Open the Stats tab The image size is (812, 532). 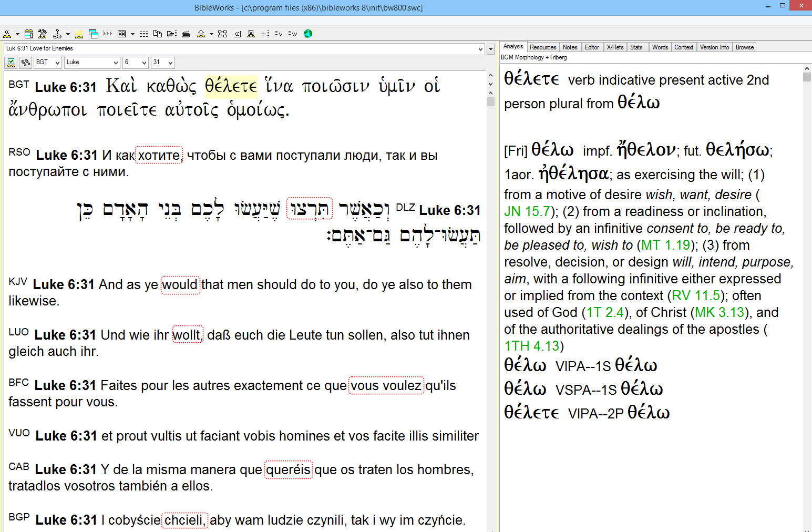(x=636, y=47)
